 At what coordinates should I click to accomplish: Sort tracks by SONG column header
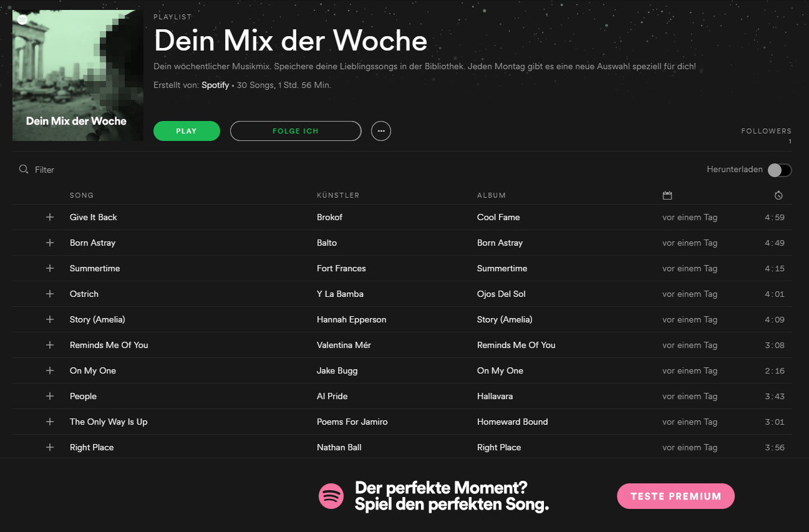pyautogui.click(x=82, y=195)
